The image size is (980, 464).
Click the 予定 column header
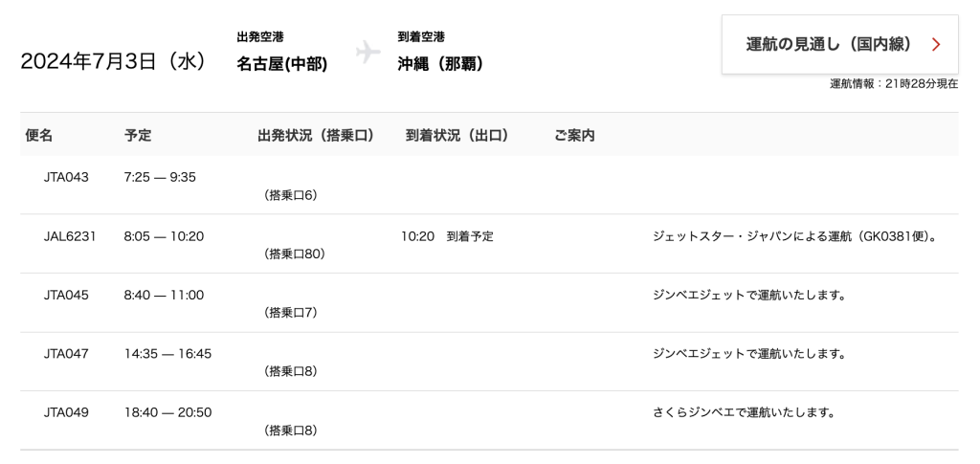[138, 136]
